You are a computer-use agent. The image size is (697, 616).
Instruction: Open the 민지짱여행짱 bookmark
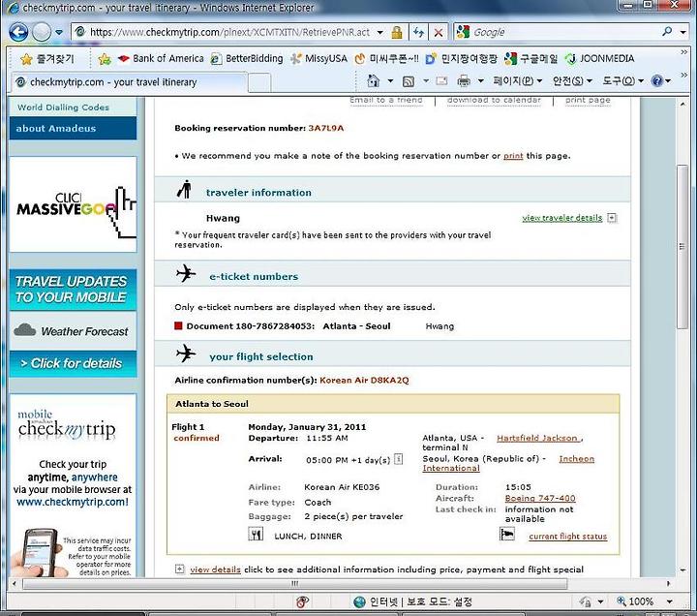point(461,59)
